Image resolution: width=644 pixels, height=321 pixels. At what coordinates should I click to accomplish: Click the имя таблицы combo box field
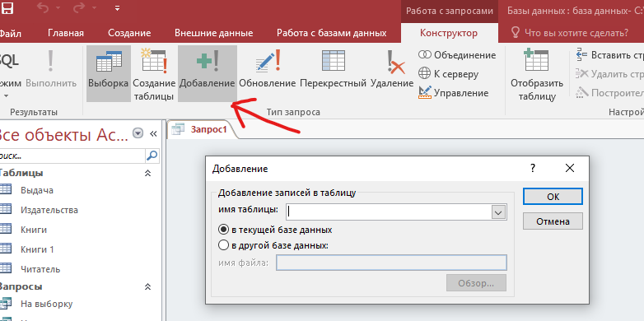coord(389,212)
